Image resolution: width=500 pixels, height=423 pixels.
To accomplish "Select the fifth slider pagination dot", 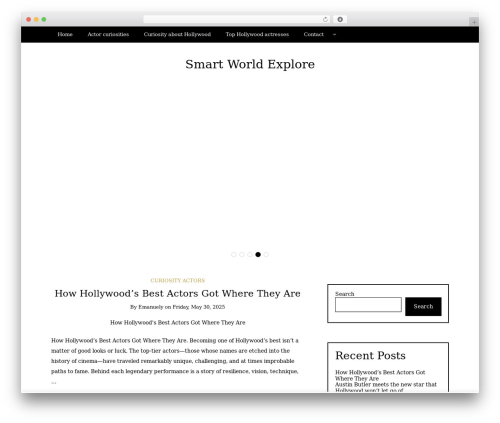I will (x=266, y=255).
